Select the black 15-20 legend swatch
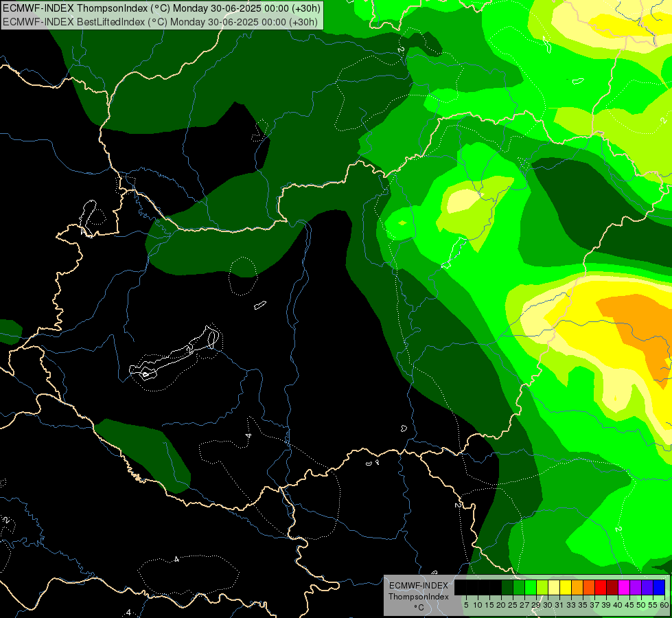 (x=496, y=587)
